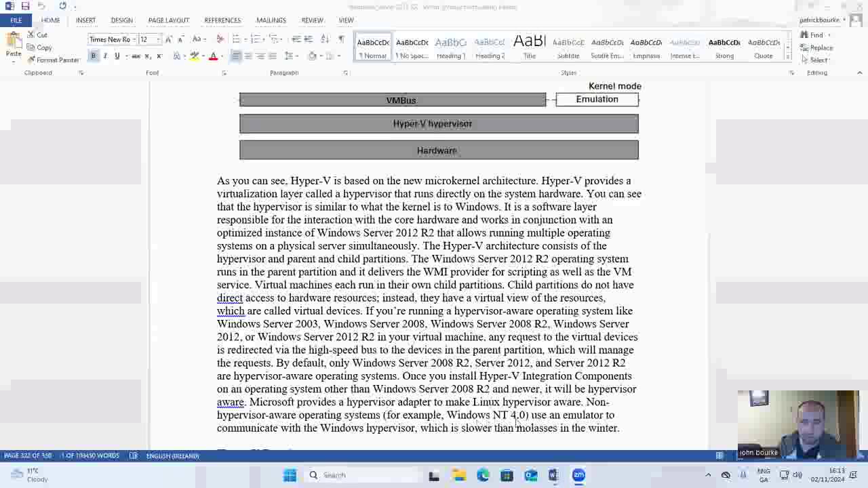Center the paragraph text
The width and height of the screenshot is (868, 488).
[x=248, y=56]
